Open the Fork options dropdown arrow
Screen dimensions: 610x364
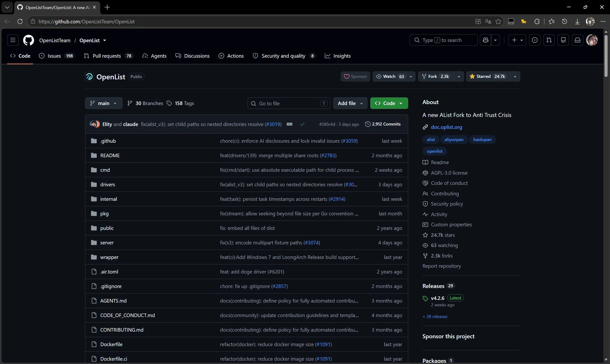pyautogui.click(x=459, y=76)
